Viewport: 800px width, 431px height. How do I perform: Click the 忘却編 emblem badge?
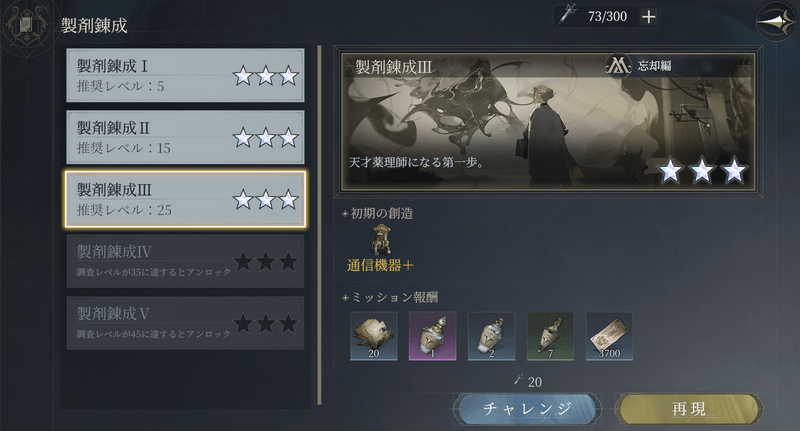click(618, 66)
